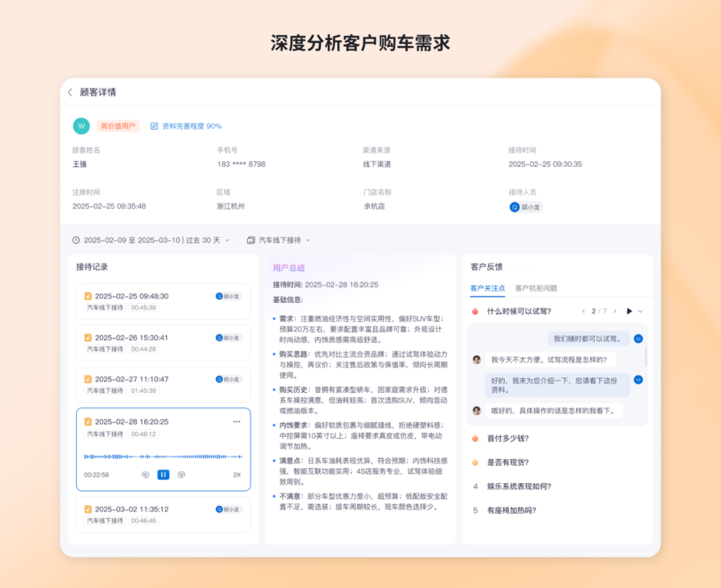Screen dimensions: 721x588
Task: Open the 2025-03-02 11:35:12 reception record
Action: [164, 515]
